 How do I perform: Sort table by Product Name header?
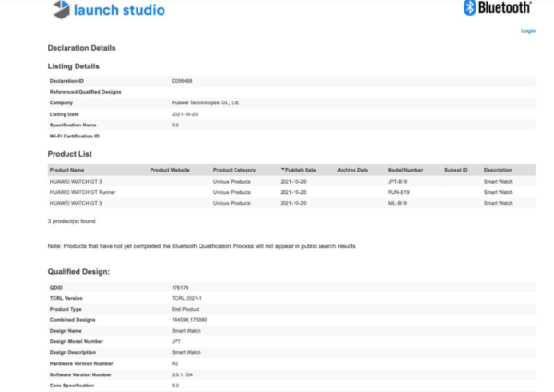point(67,170)
